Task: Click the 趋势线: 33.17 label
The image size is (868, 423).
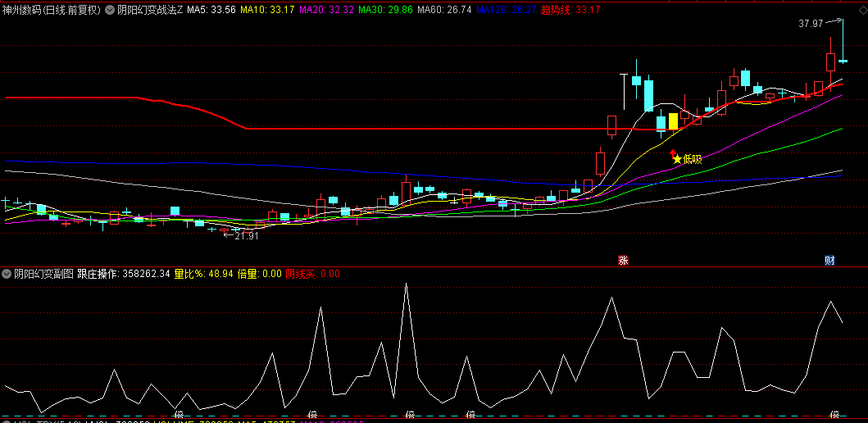Action: 570,9
